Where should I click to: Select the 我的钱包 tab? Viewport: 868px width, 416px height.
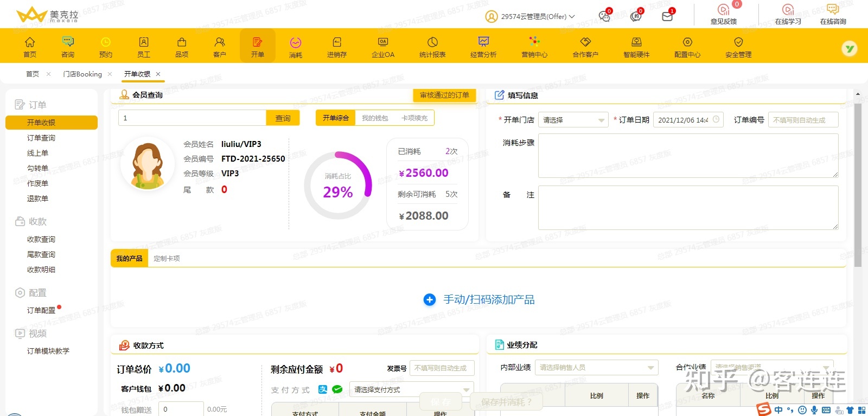[x=375, y=118]
